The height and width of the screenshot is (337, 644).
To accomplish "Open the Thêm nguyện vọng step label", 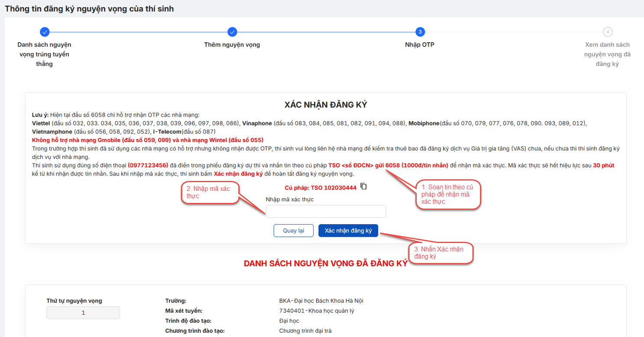I will coord(232,45).
